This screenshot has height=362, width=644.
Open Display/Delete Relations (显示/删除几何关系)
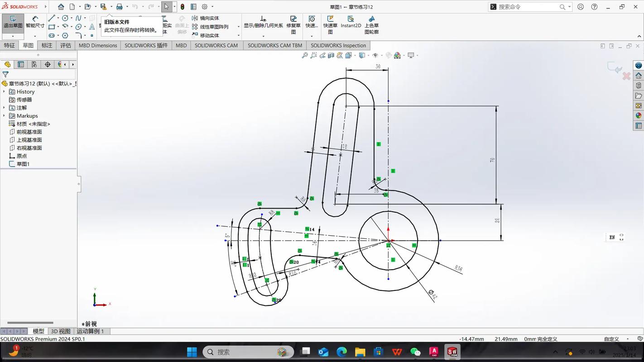coord(263,22)
